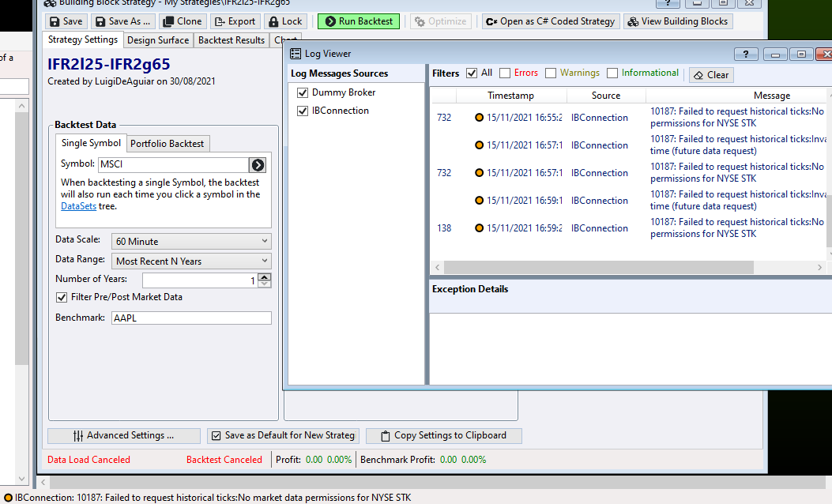Switch to Strategy Settings tab
The height and width of the screenshot is (504, 832).
coord(83,39)
